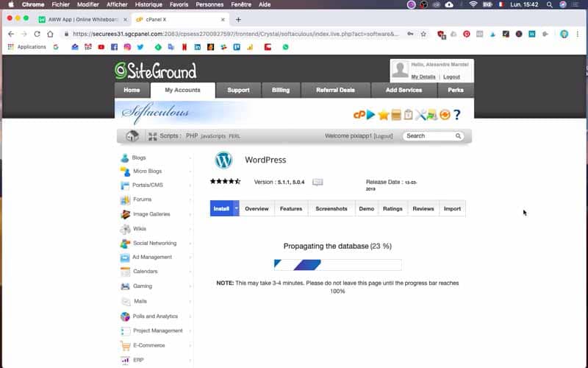Viewport: 588px width, 368px height.
Task: Go to Softaculous home house icon
Action: click(x=132, y=136)
